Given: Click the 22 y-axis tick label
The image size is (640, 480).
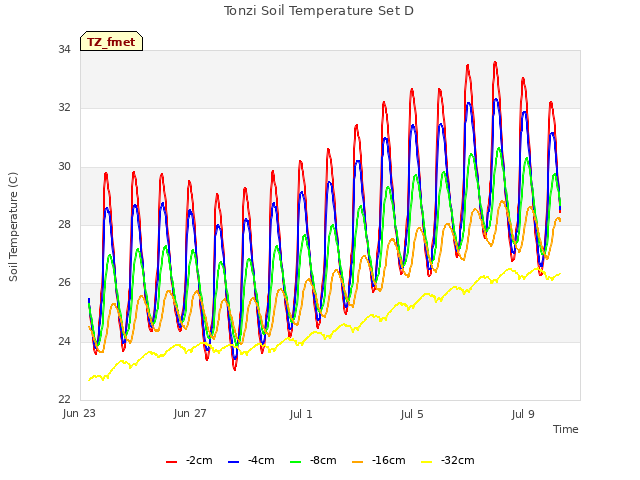Looking at the screenshot, I should click(64, 399).
